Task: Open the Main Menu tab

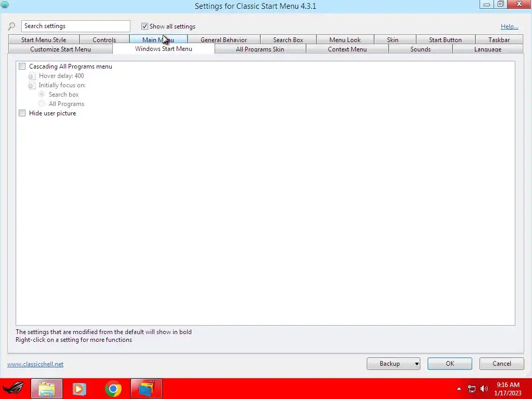Action: (x=158, y=39)
